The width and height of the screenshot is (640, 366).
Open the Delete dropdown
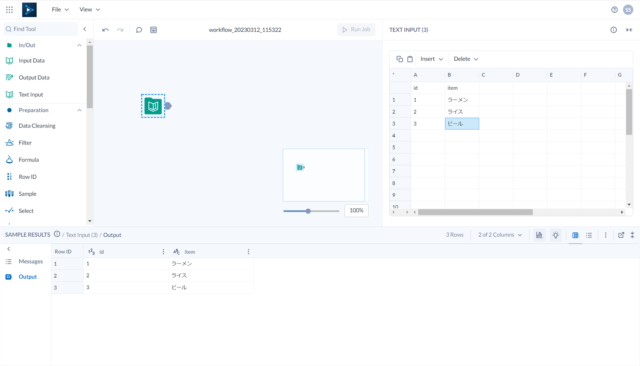coord(466,59)
